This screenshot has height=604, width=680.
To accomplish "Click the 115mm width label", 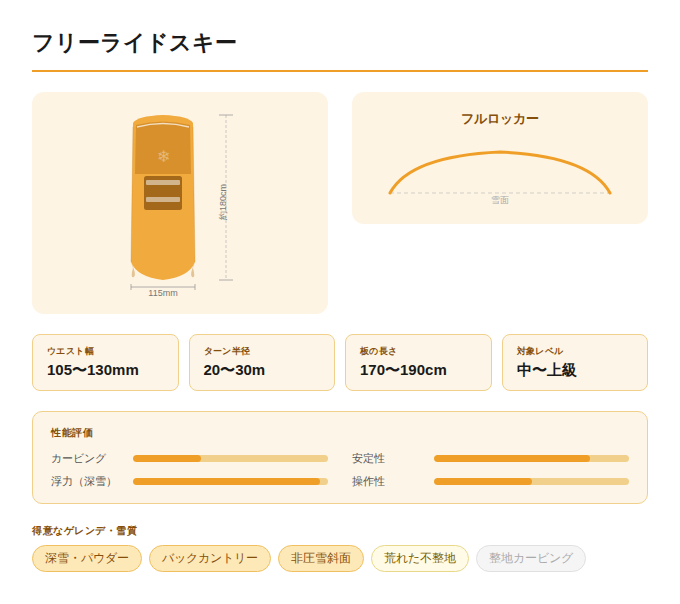I will tap(163, 293).
